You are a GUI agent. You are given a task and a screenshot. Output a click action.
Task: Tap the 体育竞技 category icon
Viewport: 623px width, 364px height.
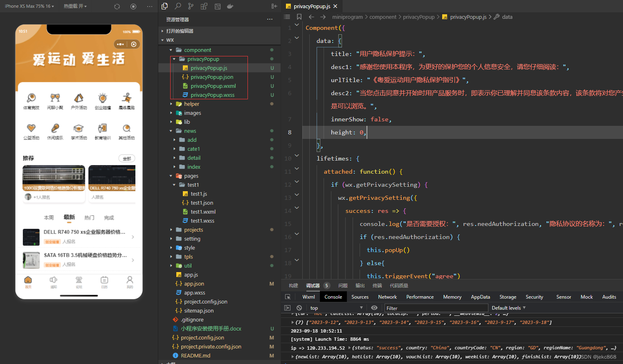(x=31, y=98)
